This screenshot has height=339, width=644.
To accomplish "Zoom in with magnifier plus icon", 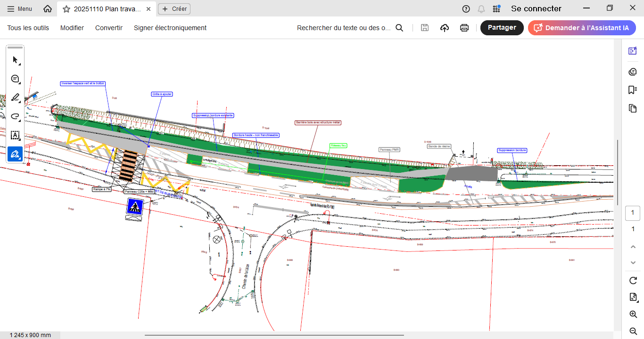I will [x=633, y=314].
